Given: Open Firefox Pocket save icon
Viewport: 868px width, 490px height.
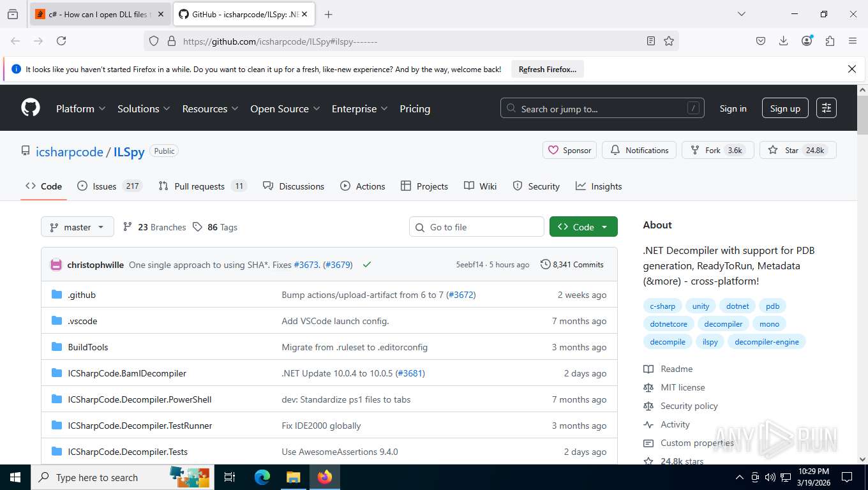Looking at the screenshot, I should 761,41.
